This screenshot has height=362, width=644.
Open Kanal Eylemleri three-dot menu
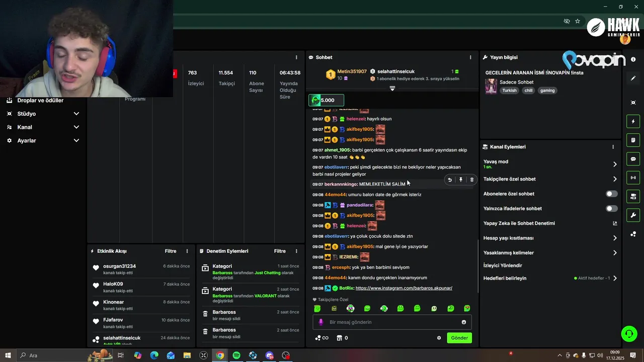[x=613, y=147]
